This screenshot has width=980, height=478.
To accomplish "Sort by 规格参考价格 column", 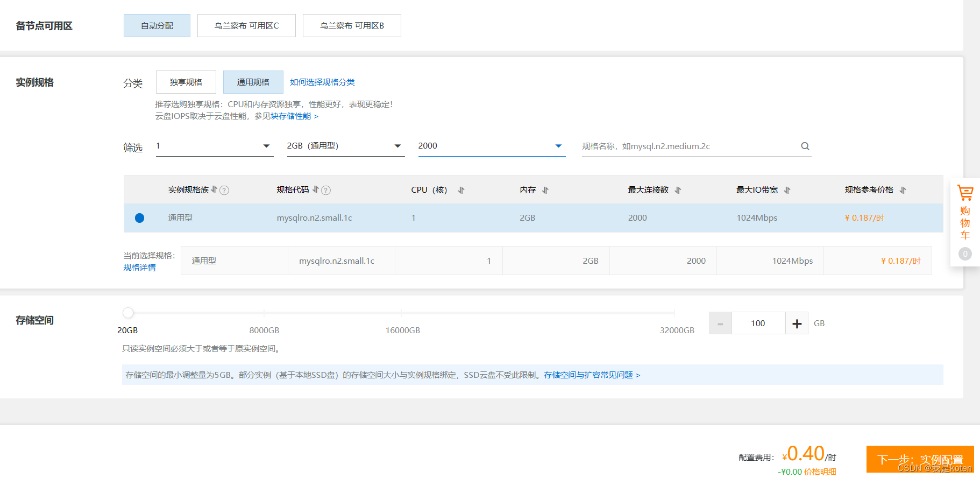I will pos(903,190).
